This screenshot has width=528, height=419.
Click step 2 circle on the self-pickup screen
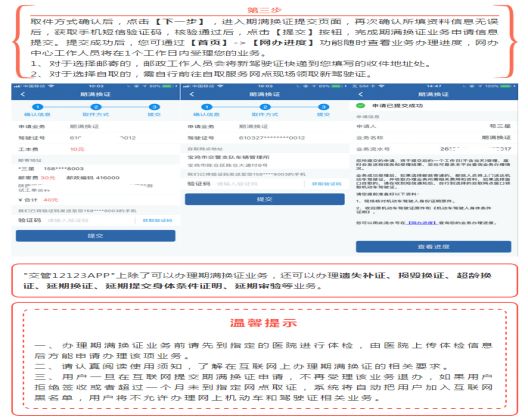coord(265,107)
